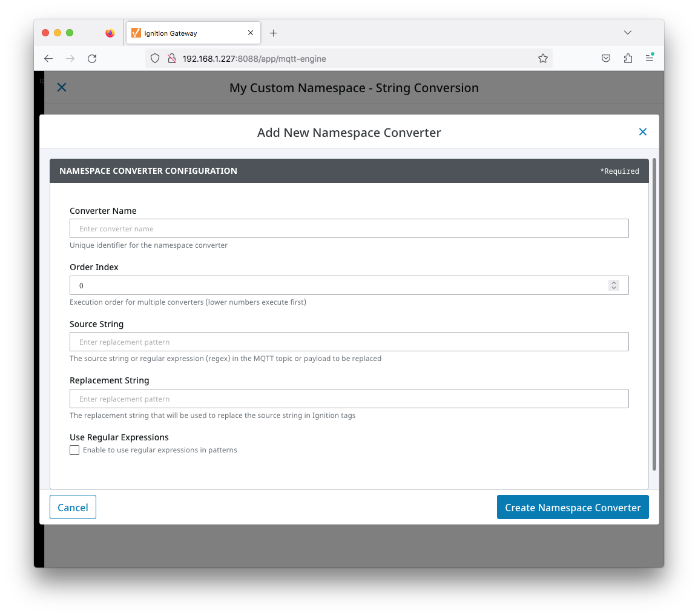Open the list all tabs chevron

628,33
